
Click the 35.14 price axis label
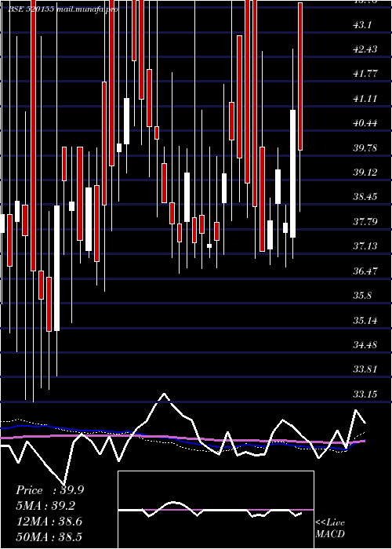(365, 320)
